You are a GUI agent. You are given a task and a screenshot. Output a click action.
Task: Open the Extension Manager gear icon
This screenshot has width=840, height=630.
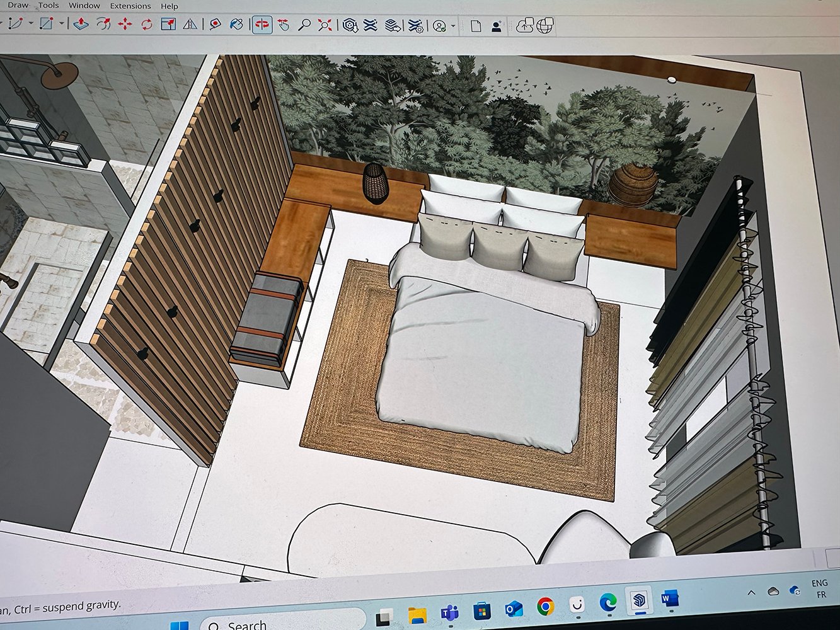click(415, 26)
